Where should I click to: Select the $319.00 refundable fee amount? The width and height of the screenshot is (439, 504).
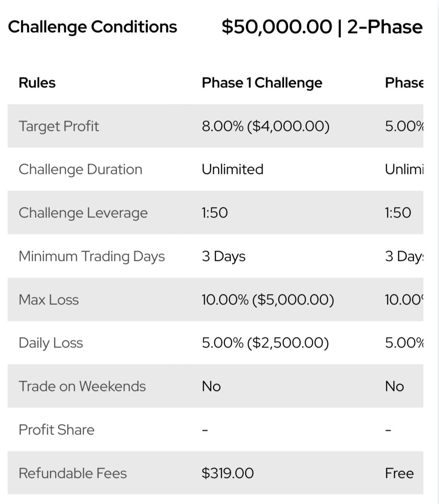click(227, 473)
